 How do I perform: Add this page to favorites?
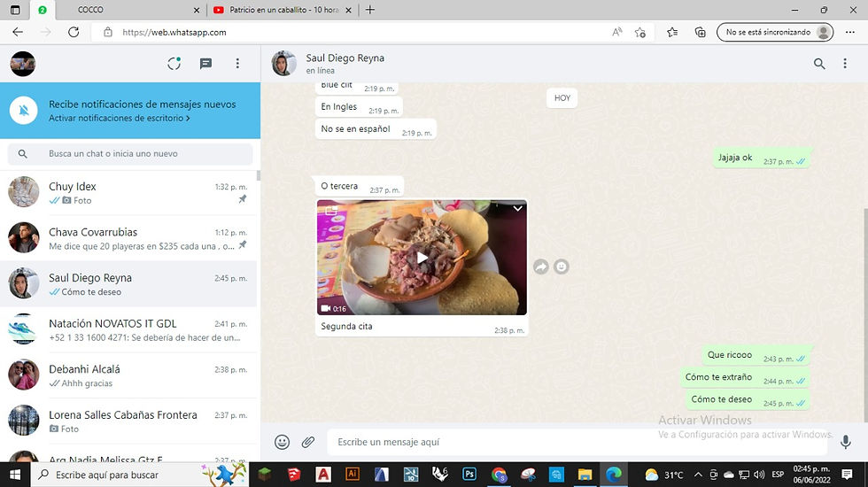coord(640,32)
